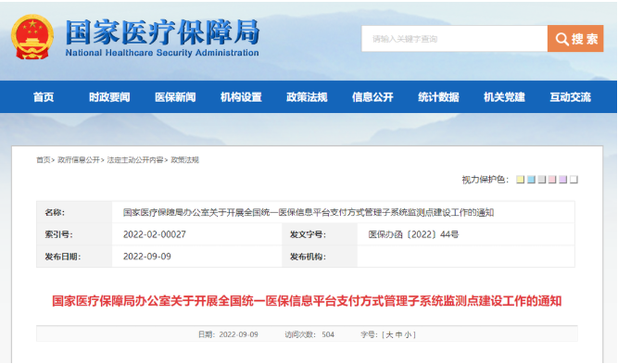Viewport: 618px width, 364px height.
Task: Open the 机关党建 navigation item
Action: click(x=504, y=97)
